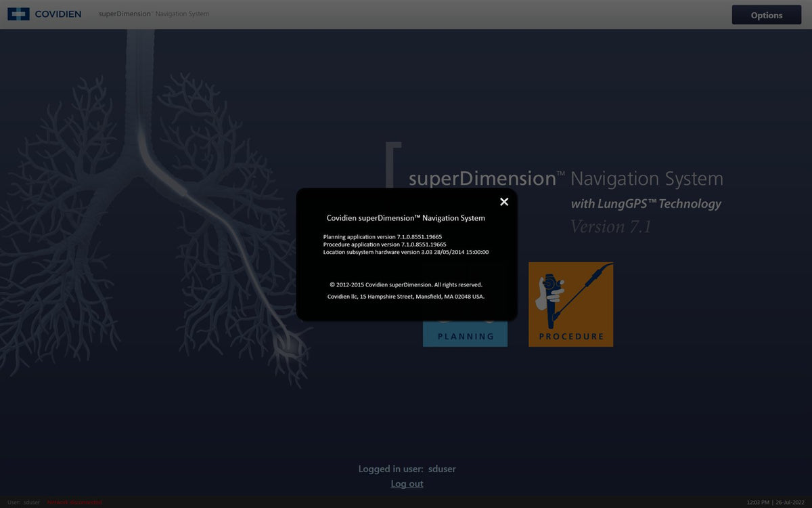Image resolution: width=812 pixels, height=508 pixels.
Task: Close the about dialog with the X
Action: tap(504, 202)
